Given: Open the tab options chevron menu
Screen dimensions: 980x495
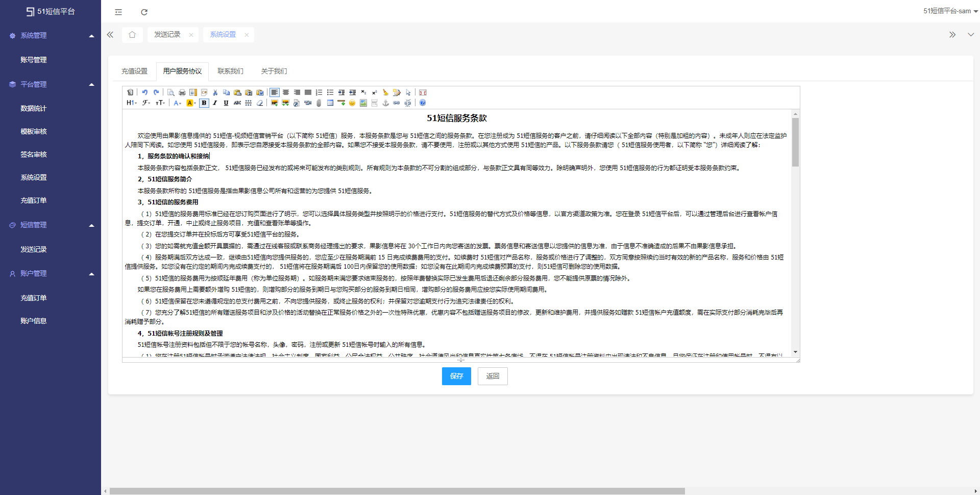Looking at the screenshot, I should pos(971,35).
